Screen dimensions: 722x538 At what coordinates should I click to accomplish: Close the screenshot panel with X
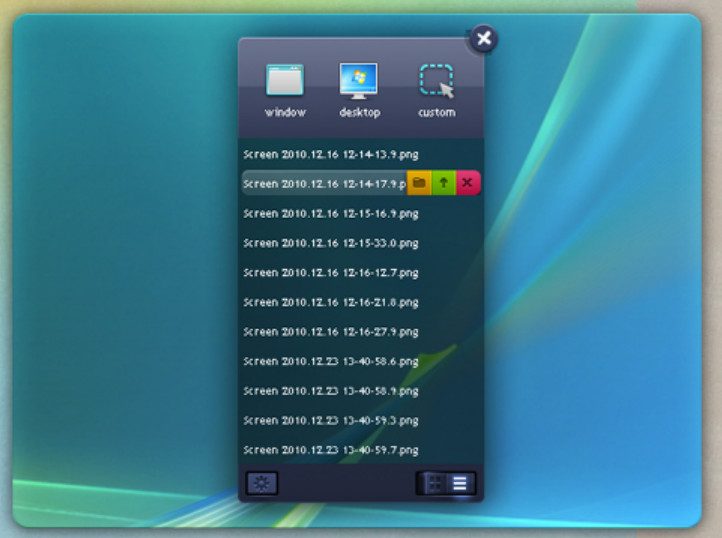click(x=483, y=38)
